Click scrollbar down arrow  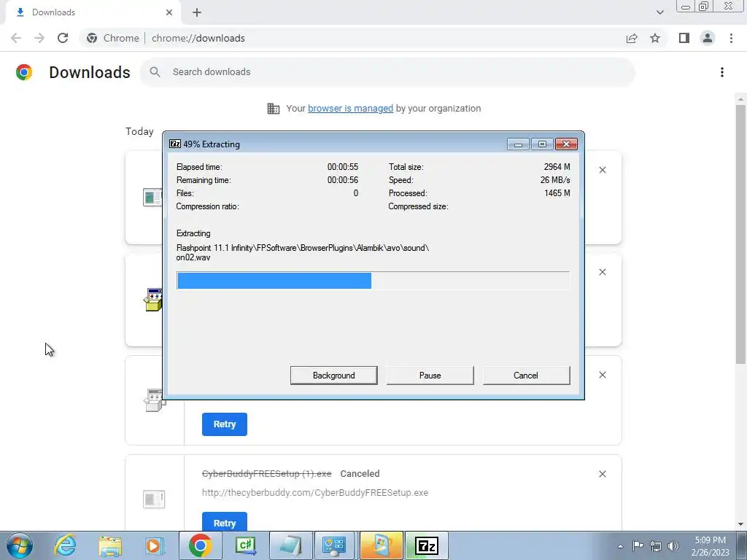pos(740,524)
